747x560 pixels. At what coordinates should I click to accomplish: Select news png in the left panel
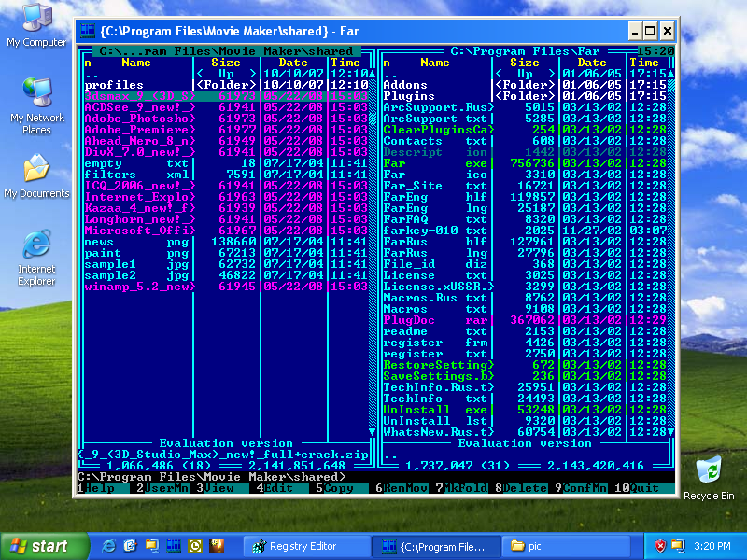click(226, 242)
